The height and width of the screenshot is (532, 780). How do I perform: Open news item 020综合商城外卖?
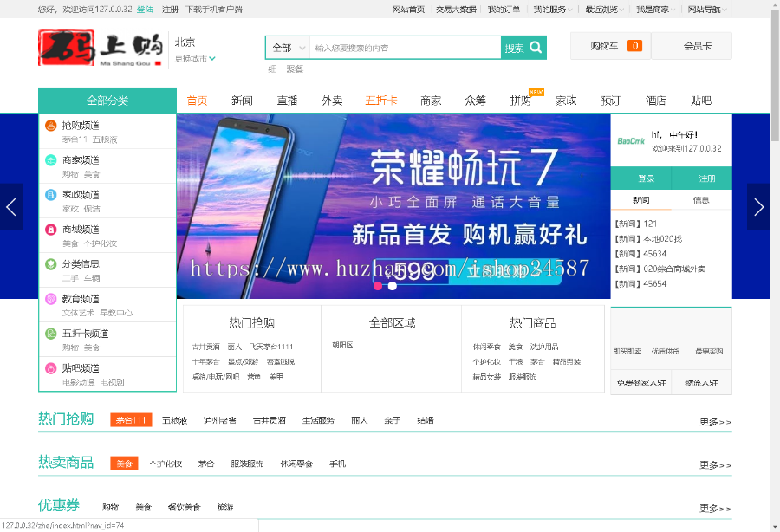click(x=674, y=269)
